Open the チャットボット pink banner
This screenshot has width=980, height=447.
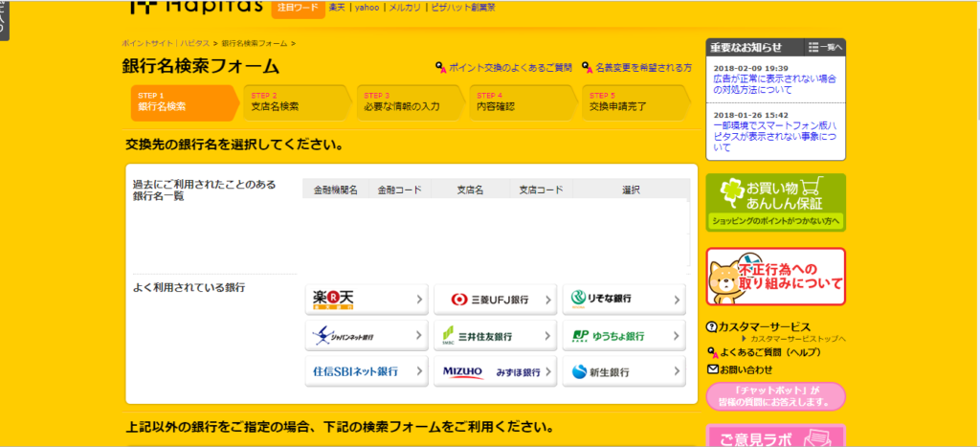pos(775,396)
